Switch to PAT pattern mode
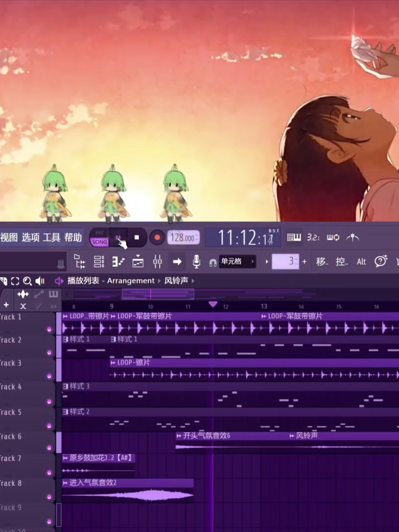This screenshot has height=532, width=399. click(x=100, y=233)
